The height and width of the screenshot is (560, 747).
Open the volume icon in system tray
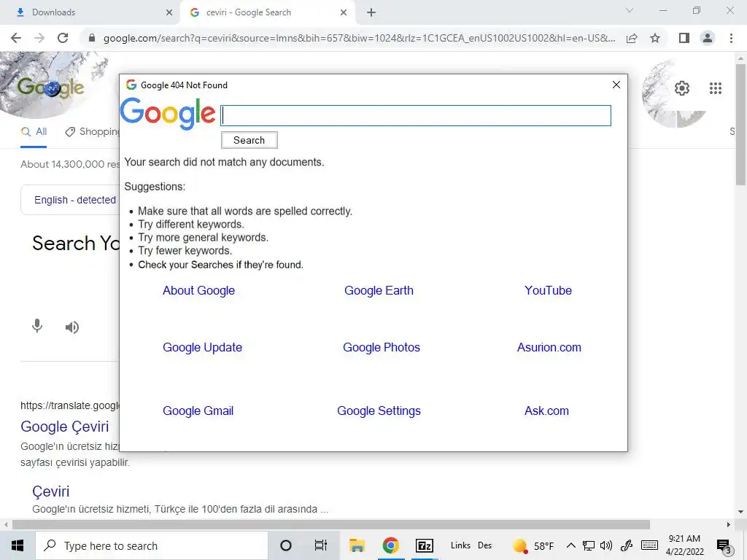[x=606, y=545]
